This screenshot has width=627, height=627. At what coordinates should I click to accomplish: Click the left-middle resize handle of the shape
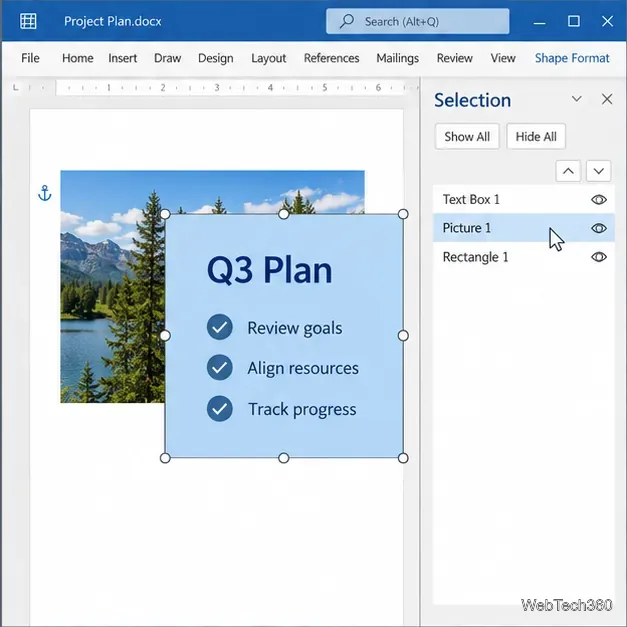point(165,335)
